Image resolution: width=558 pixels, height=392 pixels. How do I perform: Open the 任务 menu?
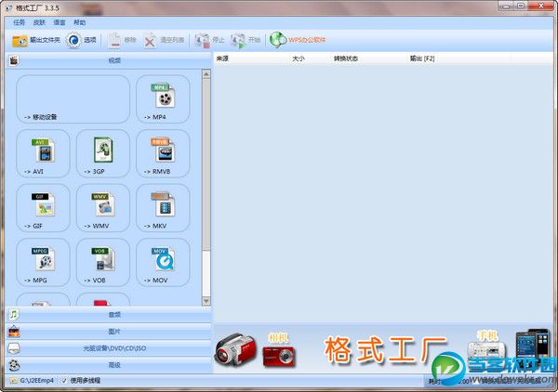19,21
